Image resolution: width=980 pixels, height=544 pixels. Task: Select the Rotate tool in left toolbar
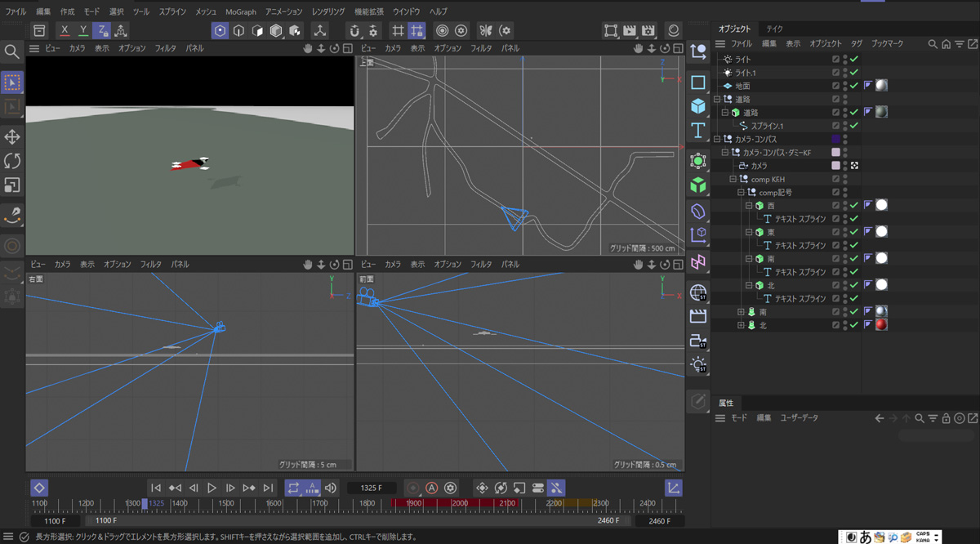click(x=12, y=161)
